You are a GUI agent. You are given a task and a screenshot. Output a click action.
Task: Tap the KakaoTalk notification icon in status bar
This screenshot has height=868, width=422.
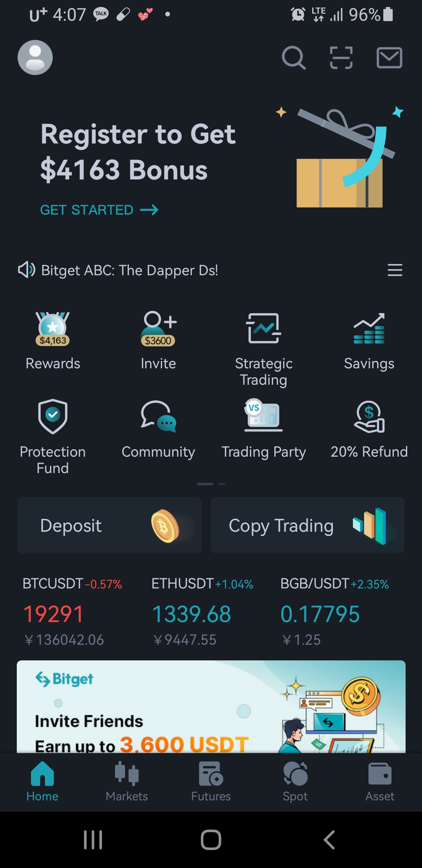[101, 14]
